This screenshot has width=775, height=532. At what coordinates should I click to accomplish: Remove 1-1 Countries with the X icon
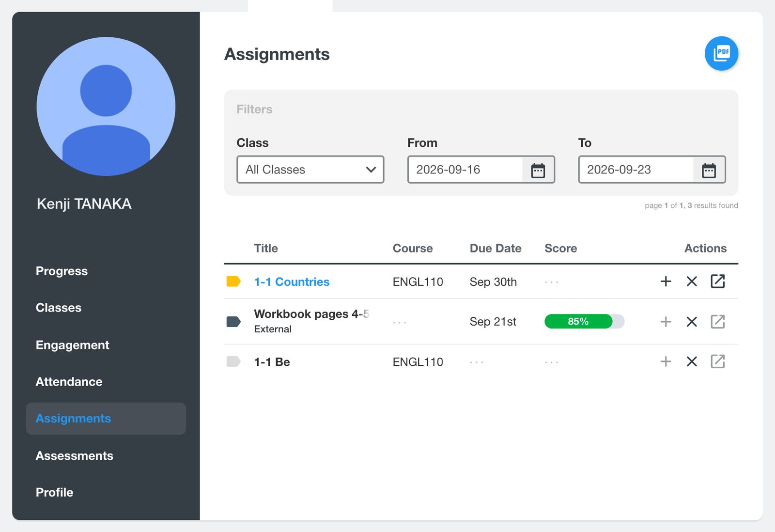(692, 282)
